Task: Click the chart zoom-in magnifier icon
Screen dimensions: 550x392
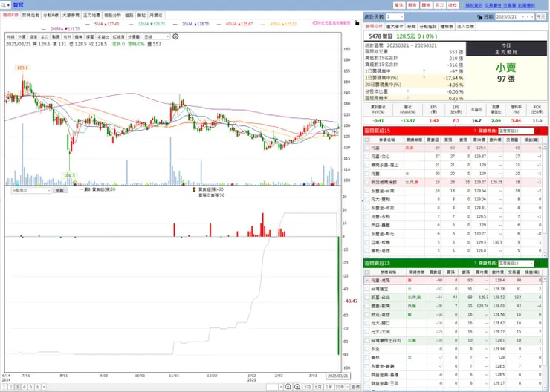Action: click(297, 387)
